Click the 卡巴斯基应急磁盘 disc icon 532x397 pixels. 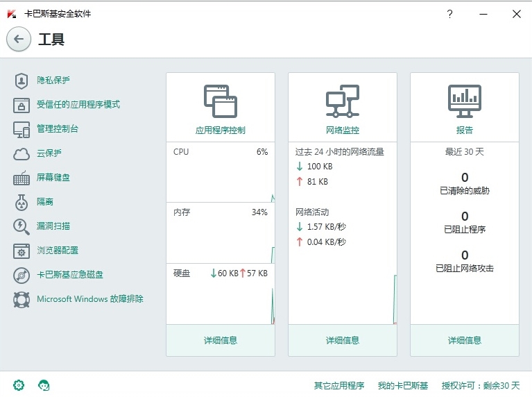[22, 275]
